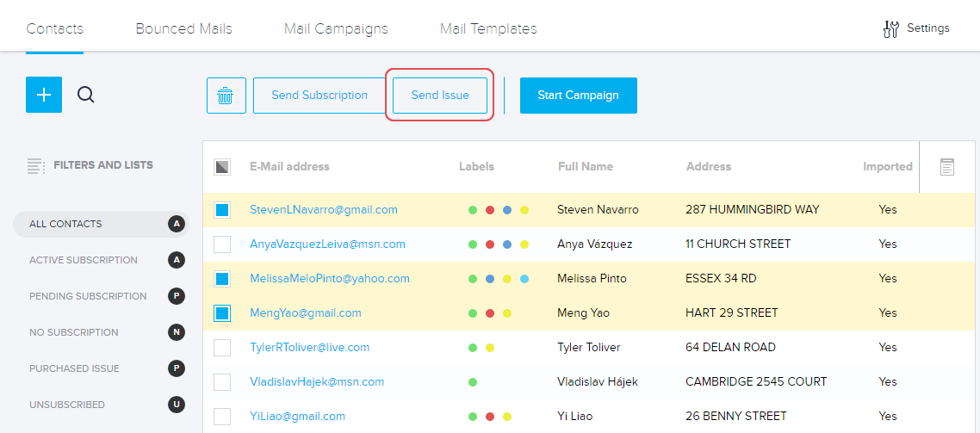The image size is (980, 433).
Task: Click the 'A' badge beside All Contacts
Action: [x=177, y=224]
